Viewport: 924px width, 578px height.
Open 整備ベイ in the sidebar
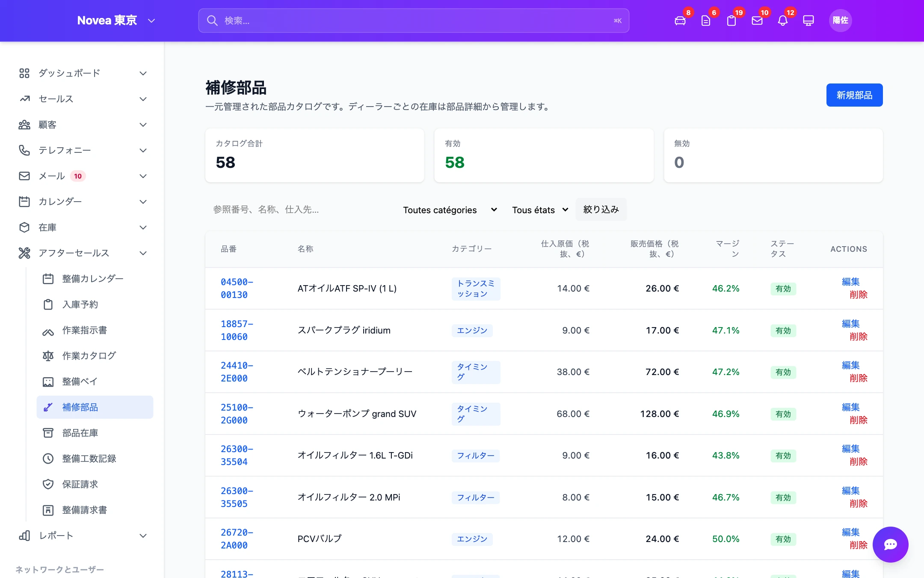pyautogui.click(x=95, y=381)
